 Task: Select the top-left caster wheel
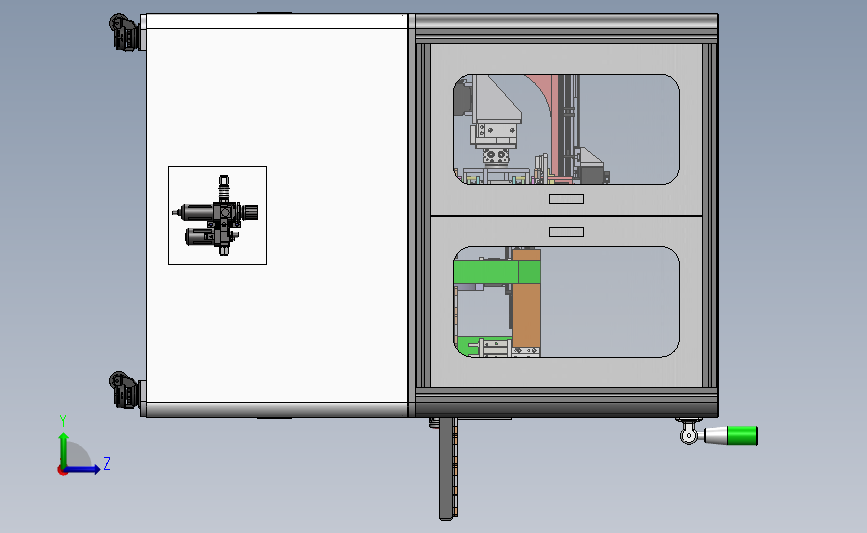123,33
